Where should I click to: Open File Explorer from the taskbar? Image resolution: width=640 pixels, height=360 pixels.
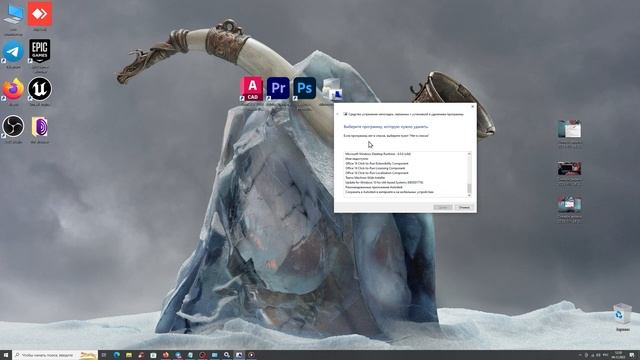coord(129,355)
